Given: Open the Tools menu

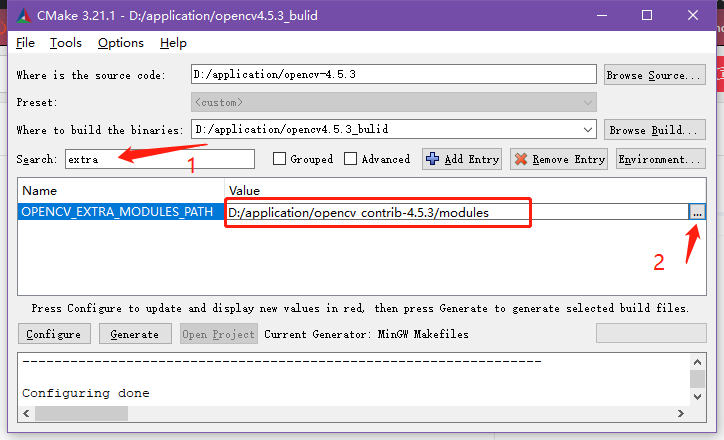Looking at the screenshot, I should click(66, 43).
